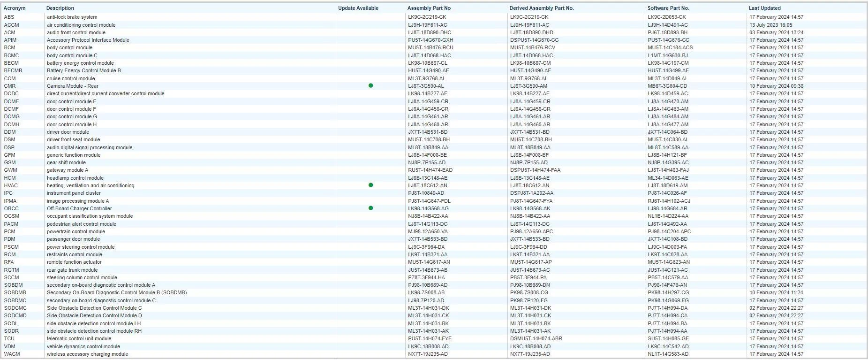Click the Software Part No. column header
Image resolution: width=868 pixels, height=360 pixels.
click(668, 8)
